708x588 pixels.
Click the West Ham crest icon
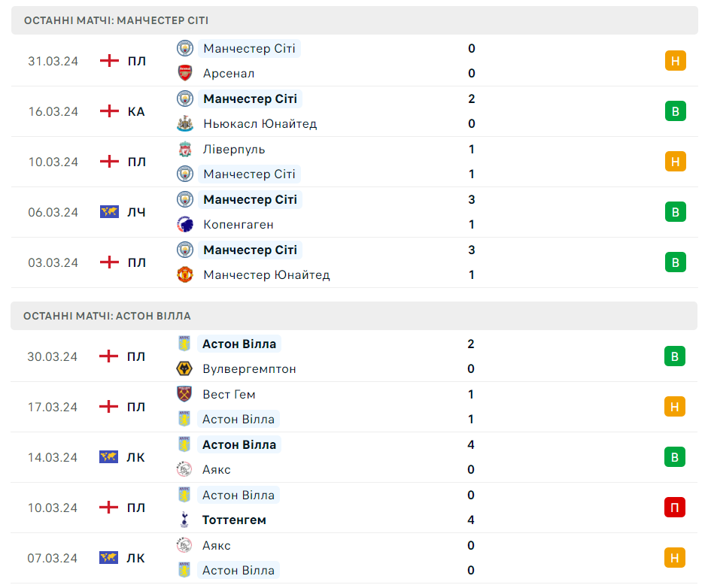(184, 394)
